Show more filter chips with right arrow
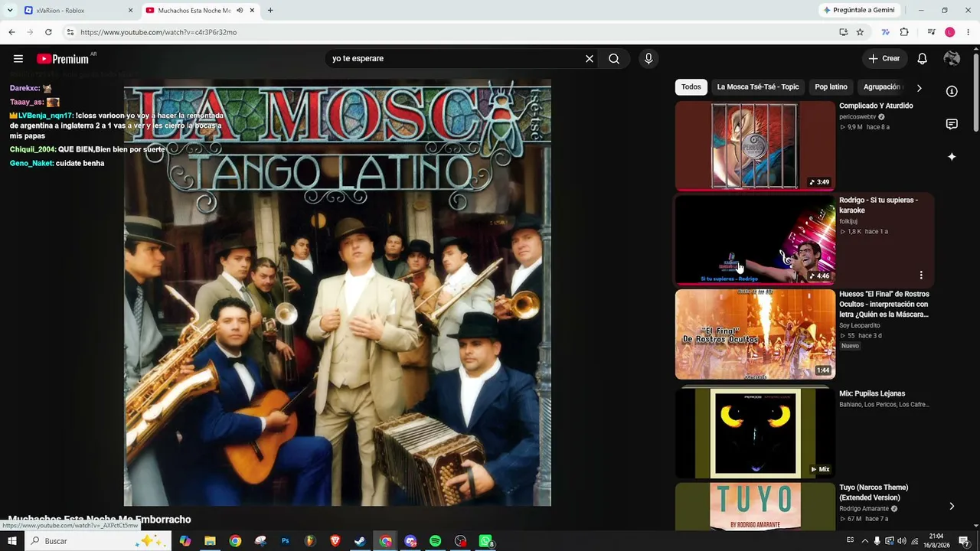This screenshot has height=551, width=980. (919, 88)
